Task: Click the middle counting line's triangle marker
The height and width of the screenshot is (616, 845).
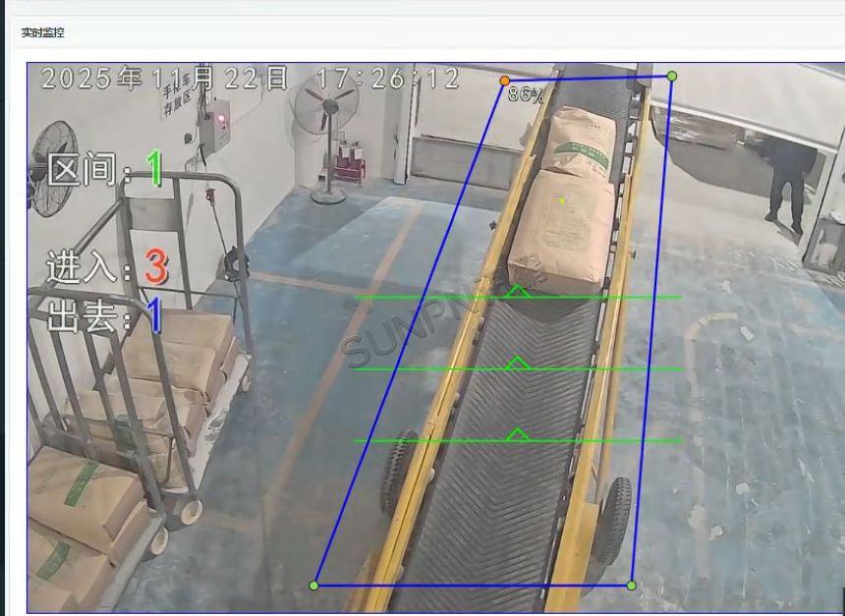Action: tap(517, 364)
